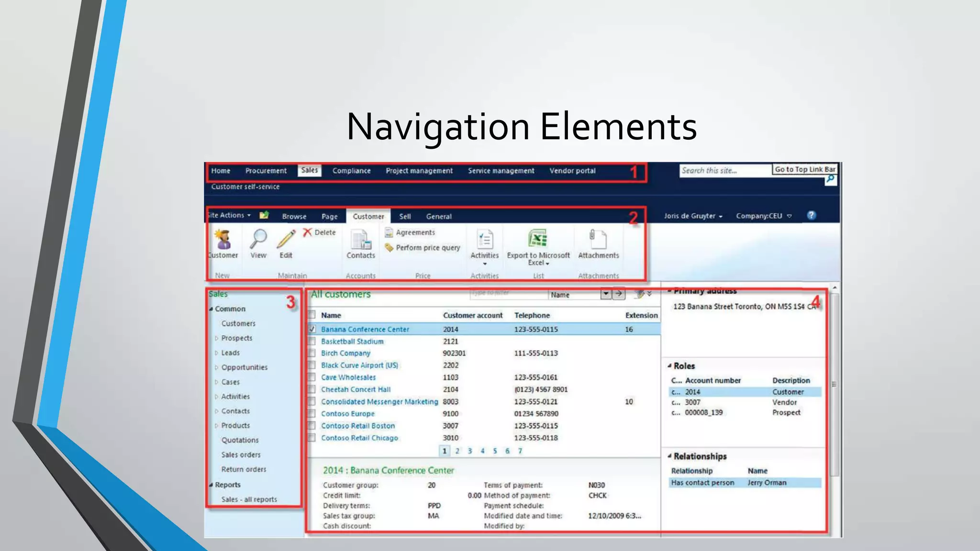980x551 pixels.
Task: Check the Basketball Stadium row checkbox
Action: pos(312,341)
